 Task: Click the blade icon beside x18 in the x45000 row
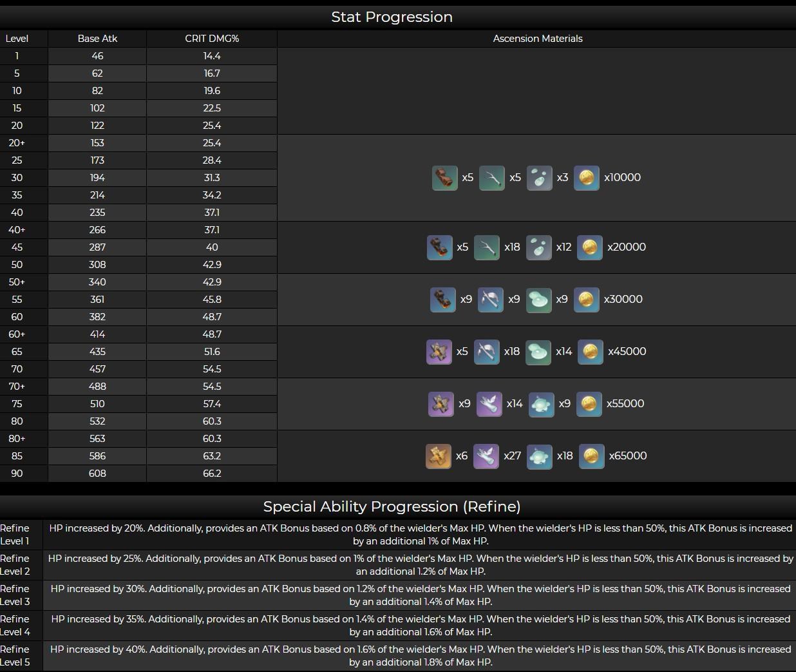[487, 352]
